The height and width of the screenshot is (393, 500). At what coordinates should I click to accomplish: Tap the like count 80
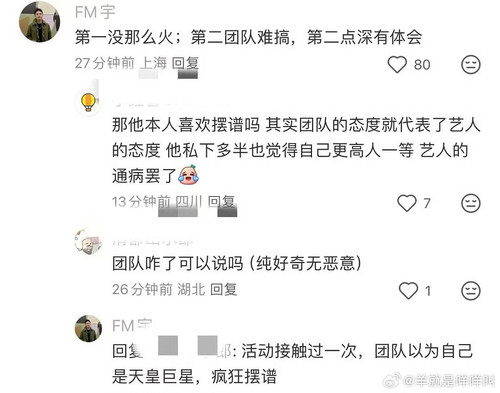pyautogui.click(x=422, y=65)
